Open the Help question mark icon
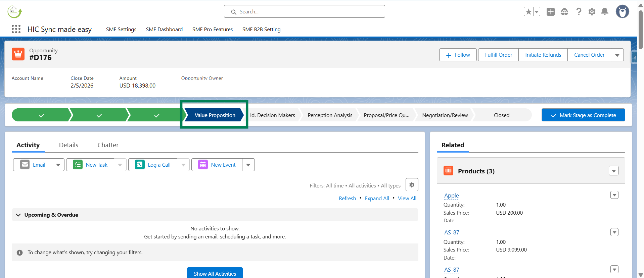 (x=579, y=12)
